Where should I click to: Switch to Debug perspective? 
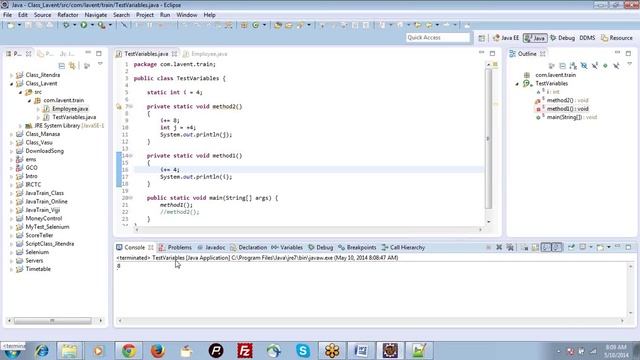562,38
